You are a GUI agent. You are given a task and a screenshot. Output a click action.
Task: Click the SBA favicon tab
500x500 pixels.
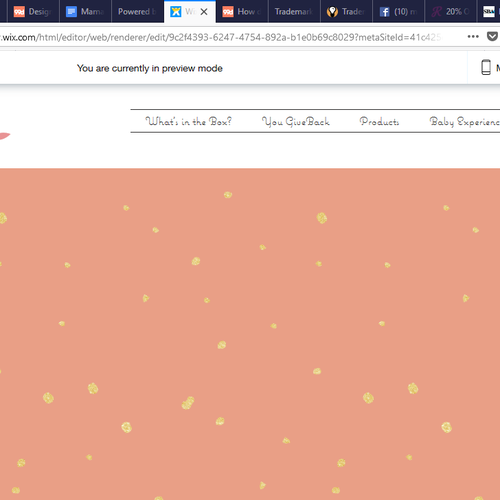tap(489, 12)
